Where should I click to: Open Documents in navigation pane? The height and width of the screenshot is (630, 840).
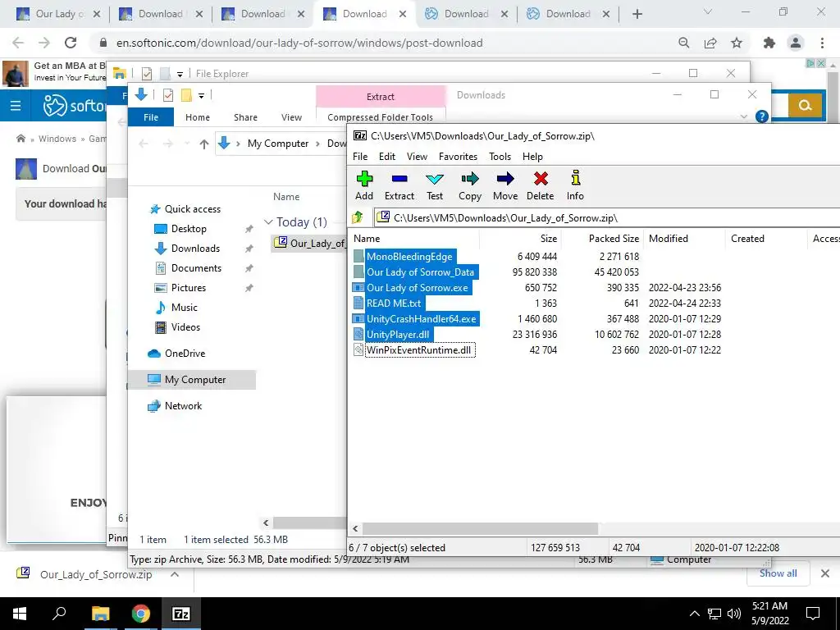click(196, 268)
